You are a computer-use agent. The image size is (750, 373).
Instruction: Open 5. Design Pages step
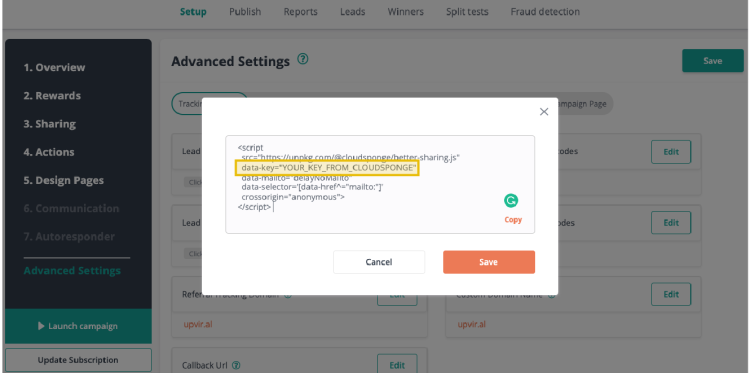click(64, 180)
